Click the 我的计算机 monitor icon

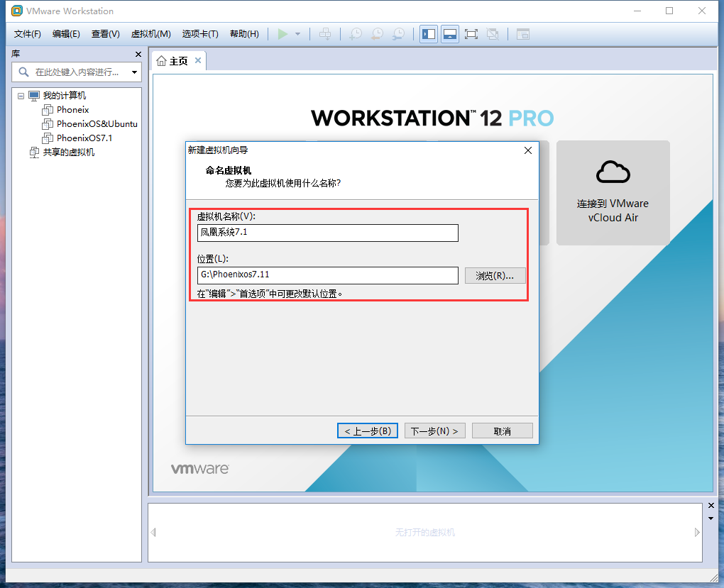34,96
